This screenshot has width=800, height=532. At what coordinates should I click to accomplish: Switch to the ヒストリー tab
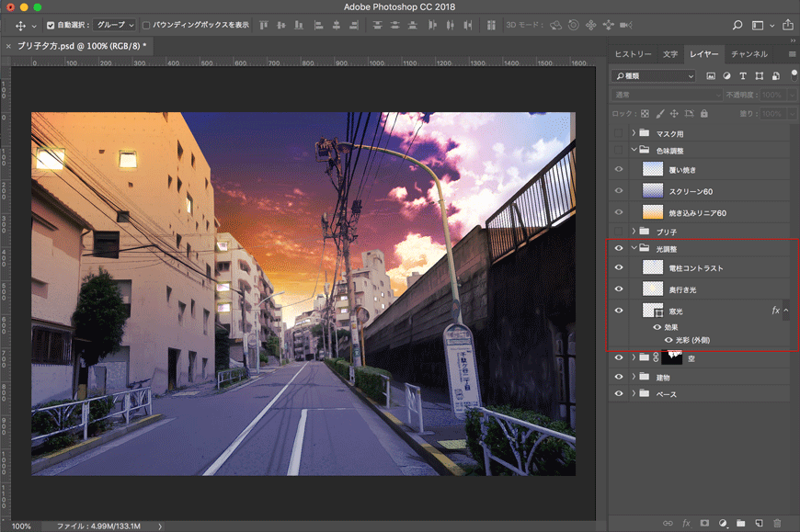[634, 54]
